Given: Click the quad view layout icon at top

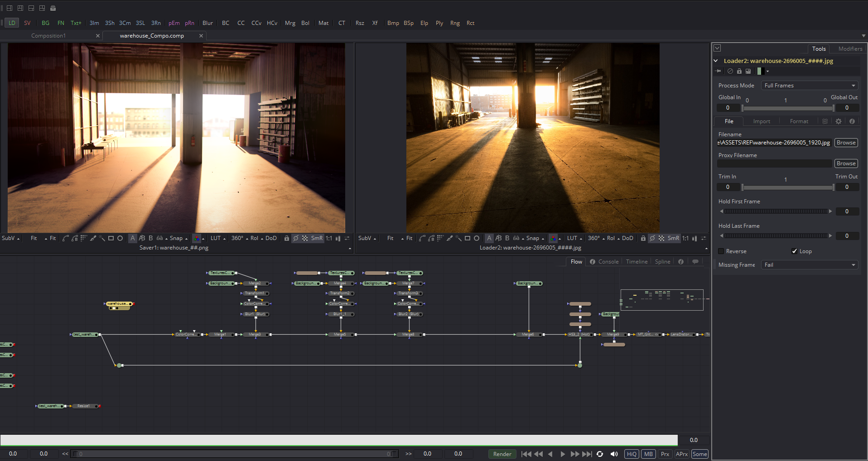Looking at the screenshot, I should point(42,8).
